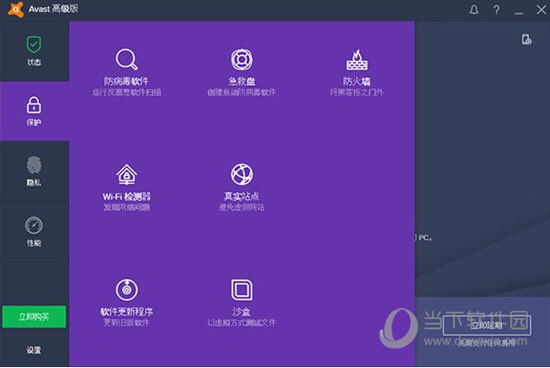The height and width of the screenshot is (368, 550).
Task: Click the 防火墙 title text
Action: coord(357,81)
